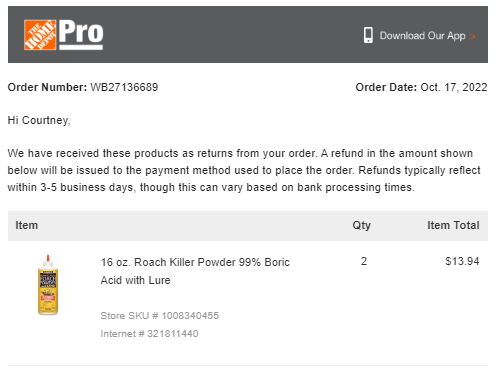Click the Item column header
497x377 pixels.
(26, 225)
